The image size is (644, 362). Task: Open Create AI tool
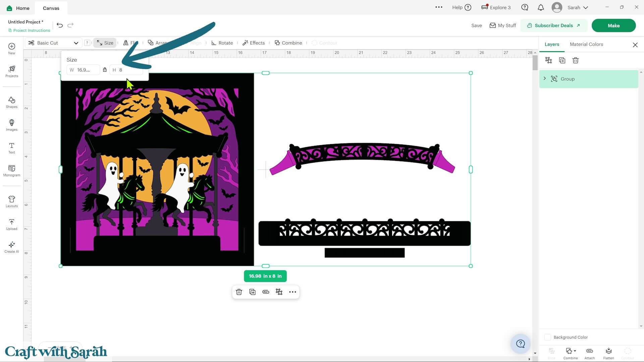(x=11, y=247)
